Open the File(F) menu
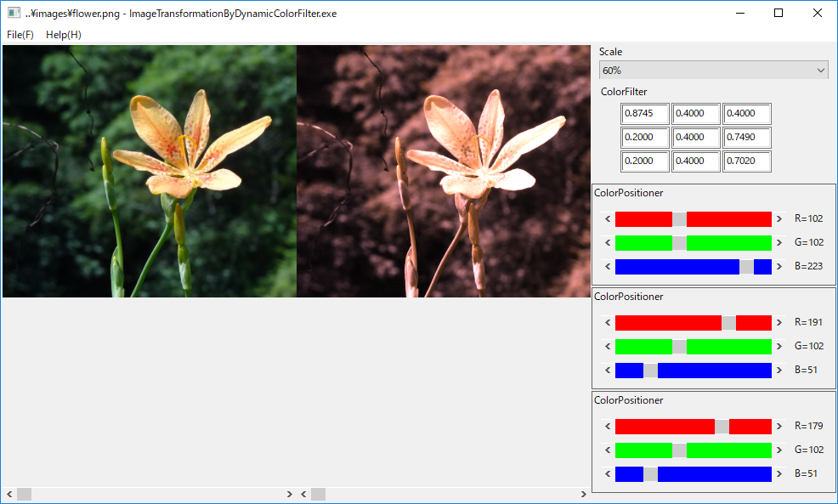Viewport: 838px width, 504px height. [20, 35]
